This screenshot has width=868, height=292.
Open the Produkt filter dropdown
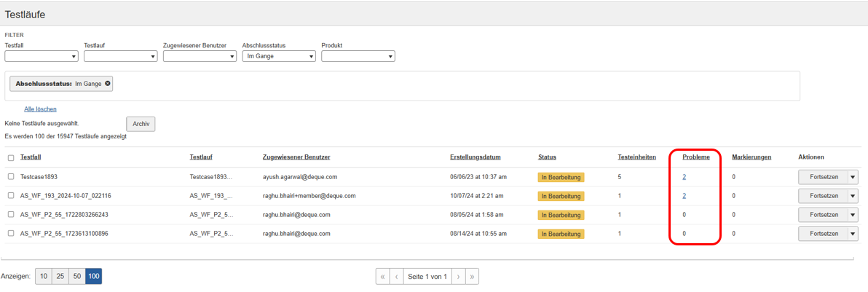pos(358,56)
